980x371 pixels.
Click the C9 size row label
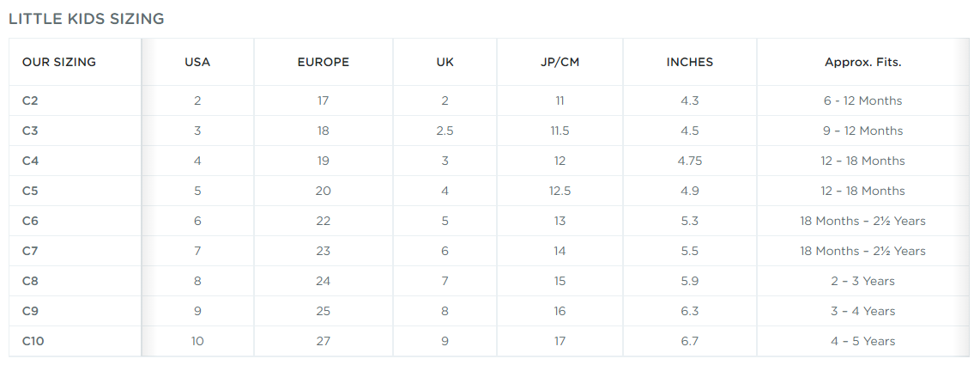pyautogui.click(x=30, y=311)
